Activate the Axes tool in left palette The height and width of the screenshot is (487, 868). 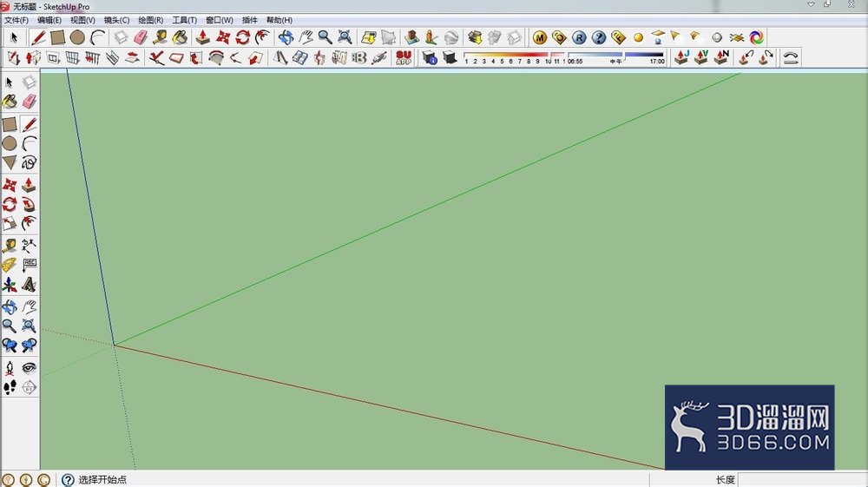[10, 285]
